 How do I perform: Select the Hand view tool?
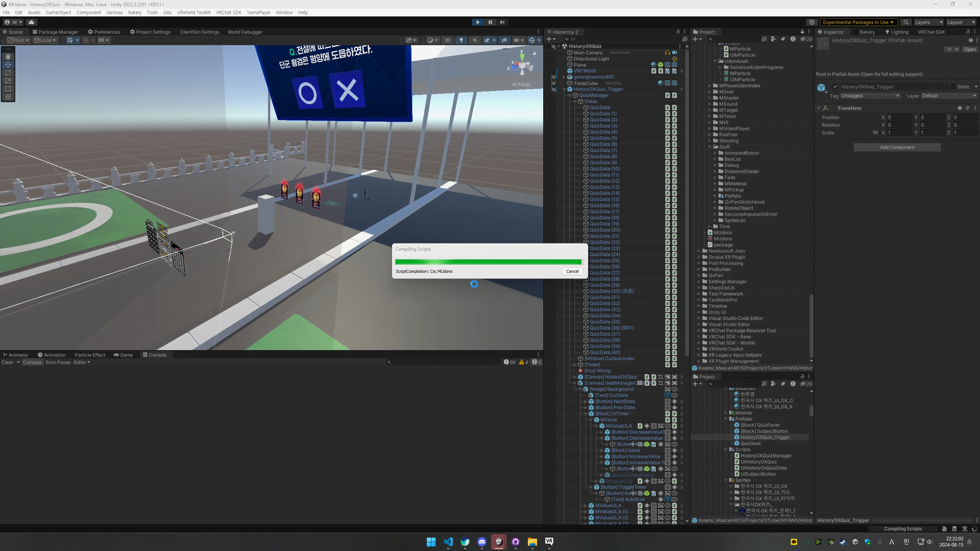(8, 57)
